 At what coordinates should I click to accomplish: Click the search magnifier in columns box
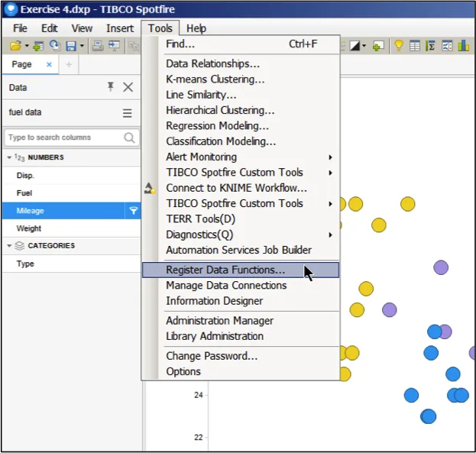[129, 138]
